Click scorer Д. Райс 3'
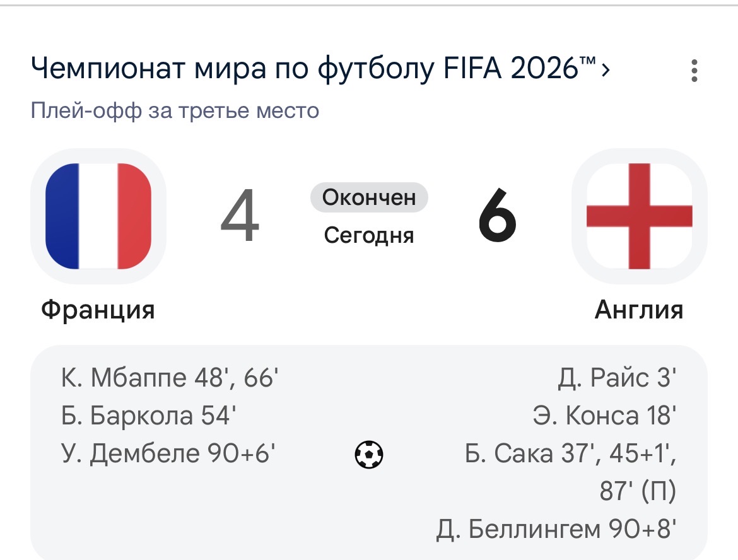The width and height of the screenshot is (738, 560). (617, 377)
